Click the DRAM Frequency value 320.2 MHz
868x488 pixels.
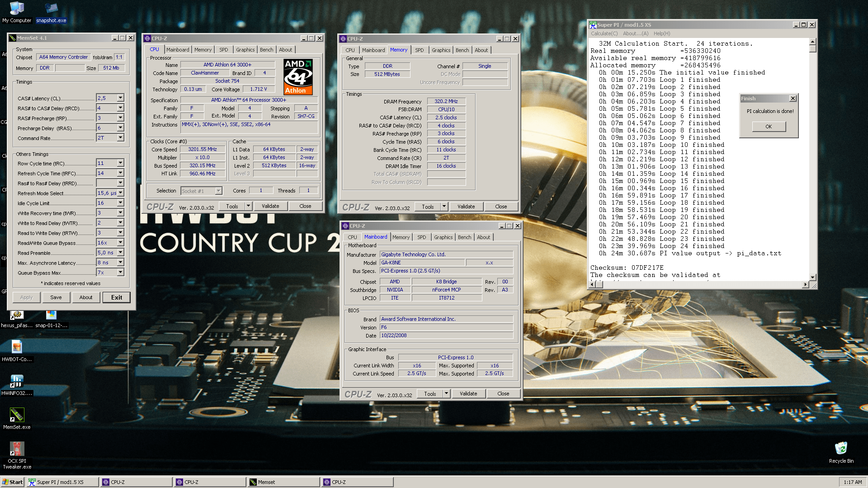[446, 101]
